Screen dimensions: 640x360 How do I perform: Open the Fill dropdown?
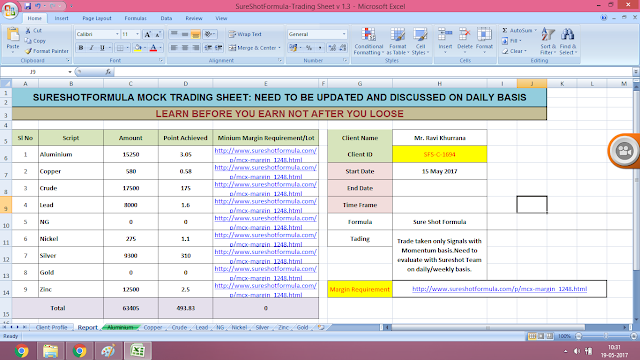pos(511,41)
